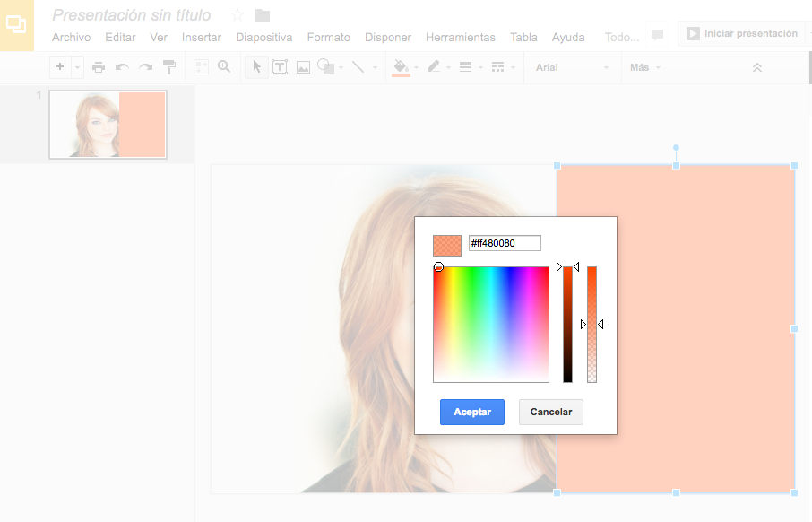The height and width of the screenshot is (522, 812).
Task: Click the Aceptar button
Action: (471, 412)
